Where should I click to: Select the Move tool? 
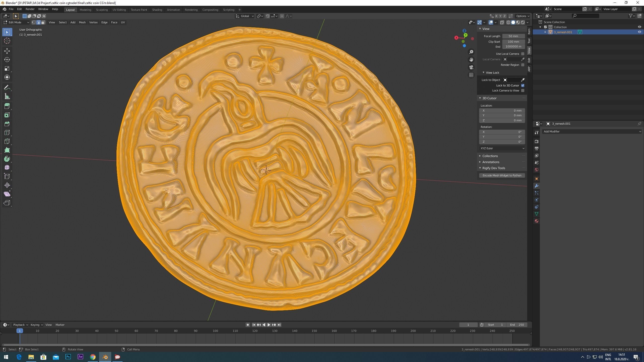[7, 51]
